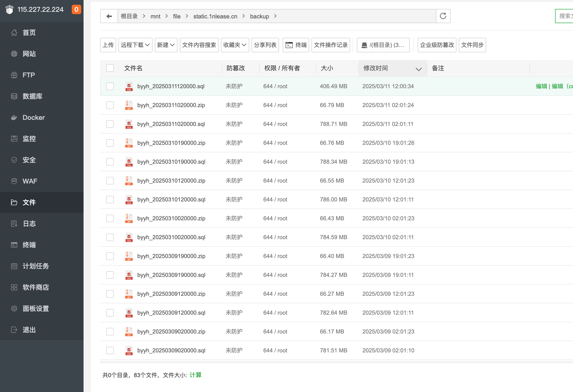Screen dimensions: 573x392
Task: Open the 分享列表 button
Action: [265, 45]
